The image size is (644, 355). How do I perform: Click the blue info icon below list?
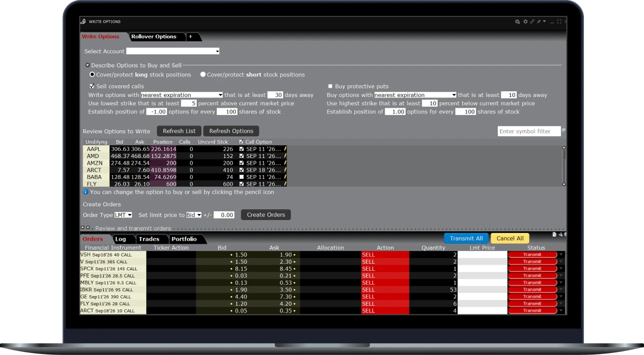[x=85, y=192]
